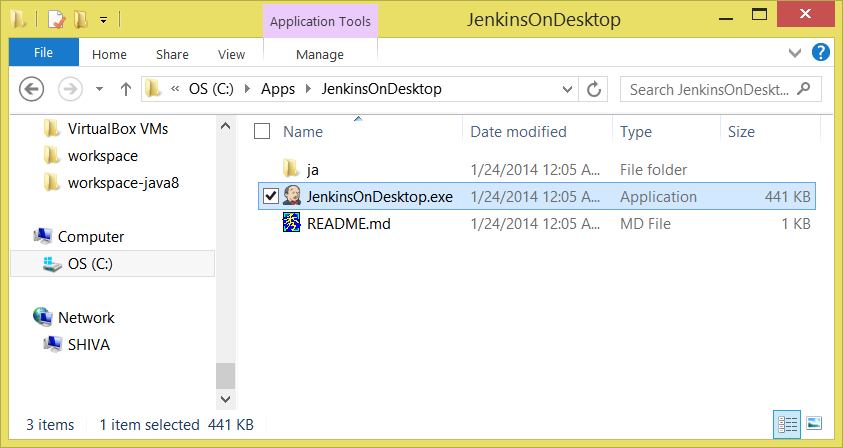Click the Properties quick access toolbar icon
This screenshot has height=448, width=843.
click(x=56, y=20)
